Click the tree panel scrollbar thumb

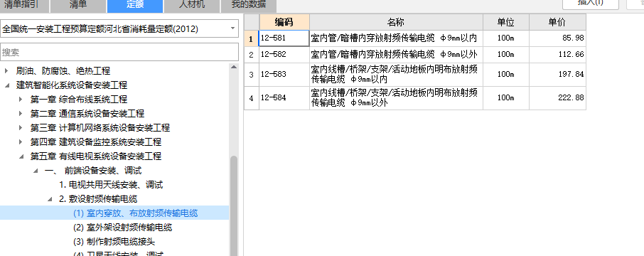tap(234, 206)
